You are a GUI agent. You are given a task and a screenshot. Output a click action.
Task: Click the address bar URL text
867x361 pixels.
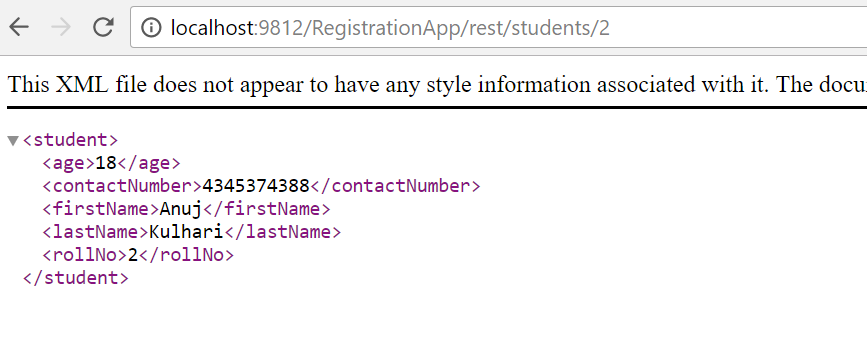pyautogui.click(x=390, y=28)
